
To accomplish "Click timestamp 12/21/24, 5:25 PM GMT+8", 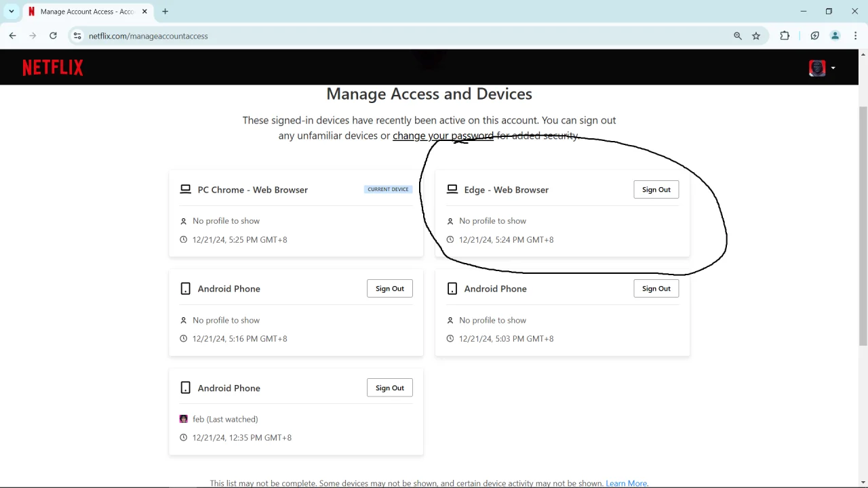I will coord(240,240).
